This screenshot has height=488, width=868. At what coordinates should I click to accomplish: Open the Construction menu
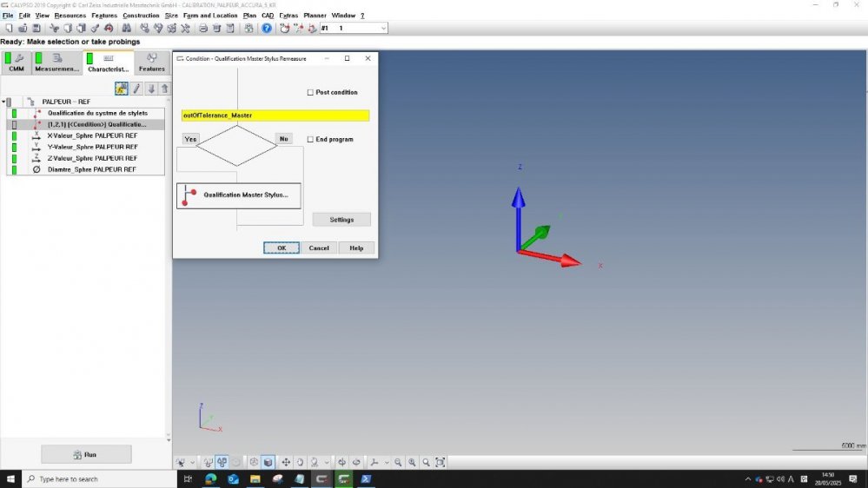[141, 16]
